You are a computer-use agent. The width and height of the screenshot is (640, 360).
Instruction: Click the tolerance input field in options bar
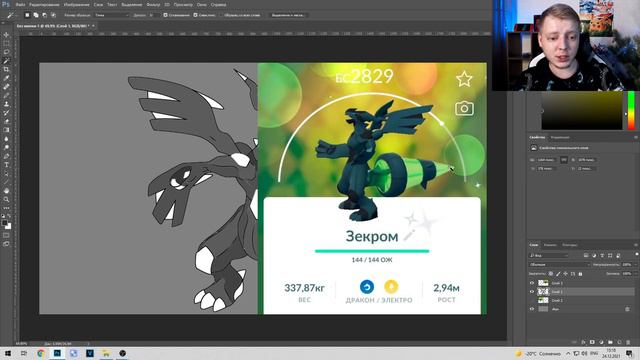click(153, 15)
